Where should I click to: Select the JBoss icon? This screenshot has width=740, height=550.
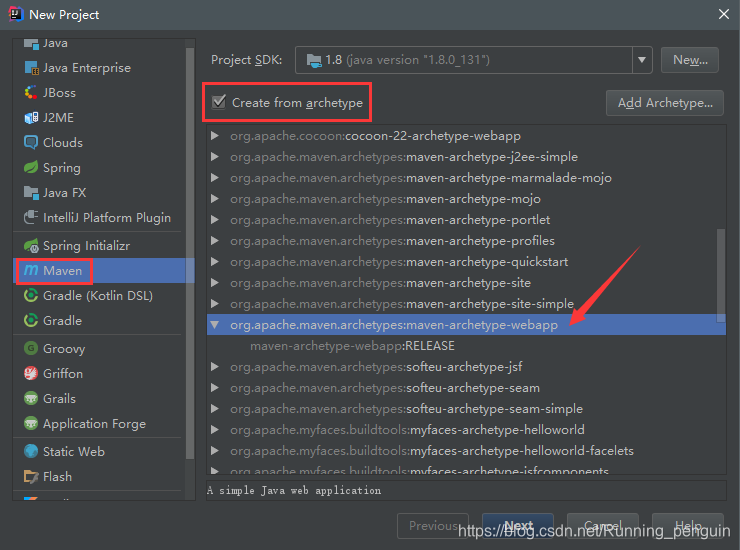31,93
